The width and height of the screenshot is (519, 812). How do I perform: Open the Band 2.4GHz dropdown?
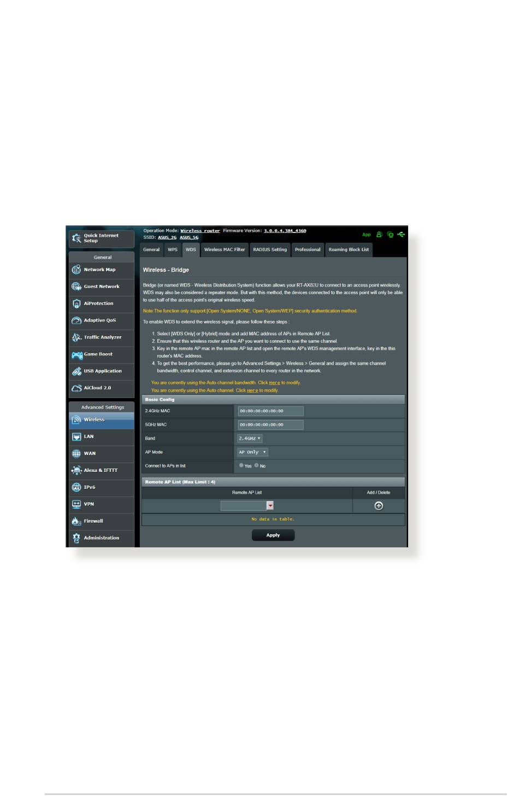[250, 439]
